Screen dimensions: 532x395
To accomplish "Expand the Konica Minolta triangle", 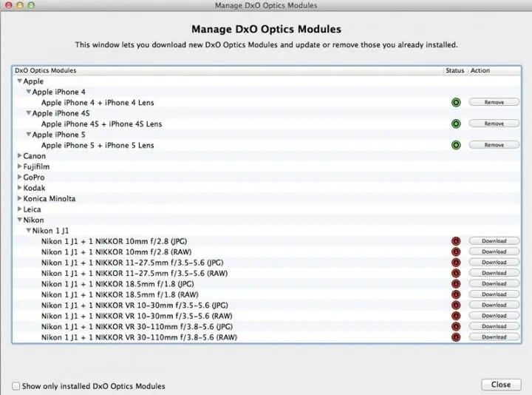I will coord(20,198).
